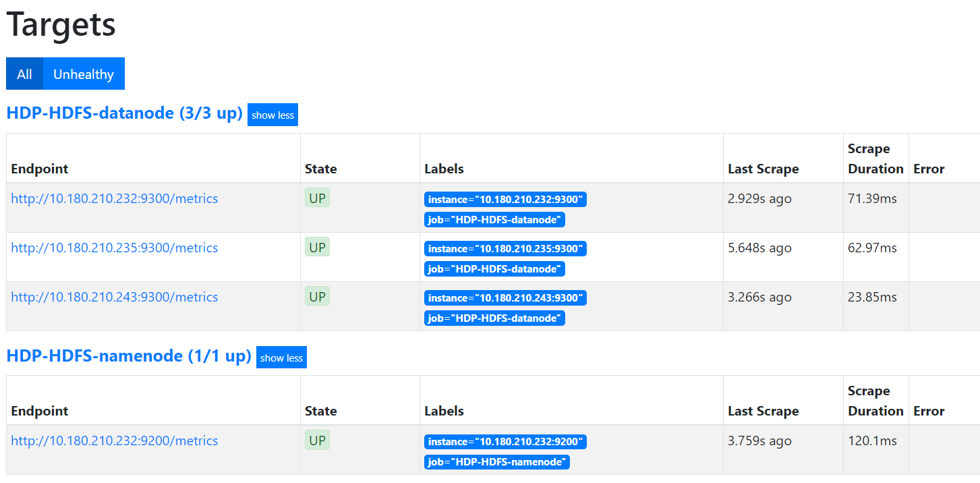This screenshot has height=483, width=980.
Task: Collapse the HDP-HDFS-namenode group via show less
Action: (x=281, y=357)
